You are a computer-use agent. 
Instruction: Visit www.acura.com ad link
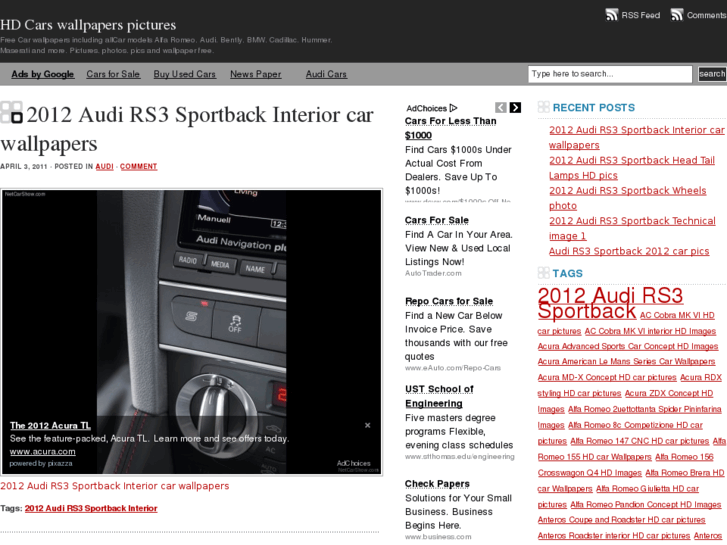(43, 451)
